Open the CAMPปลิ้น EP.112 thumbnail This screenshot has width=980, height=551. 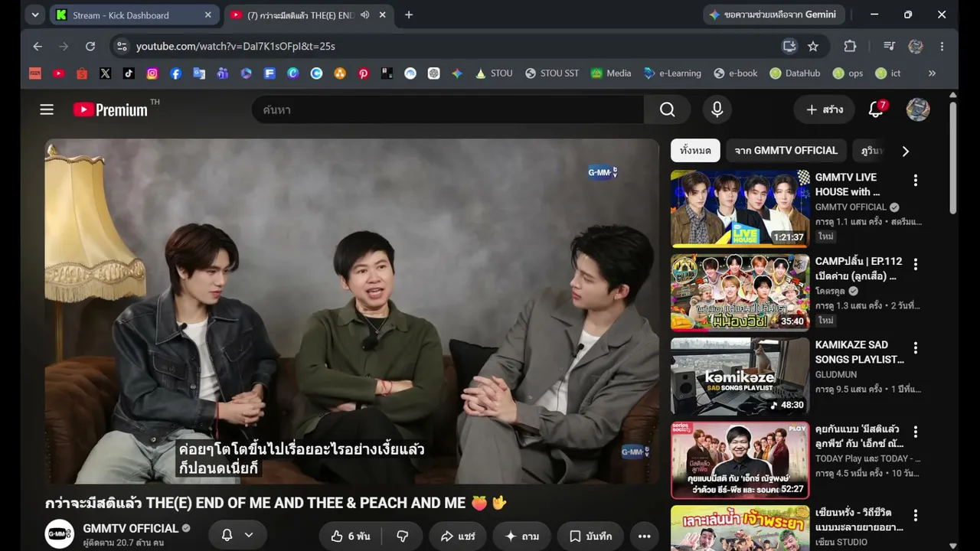tap(740, 292)
